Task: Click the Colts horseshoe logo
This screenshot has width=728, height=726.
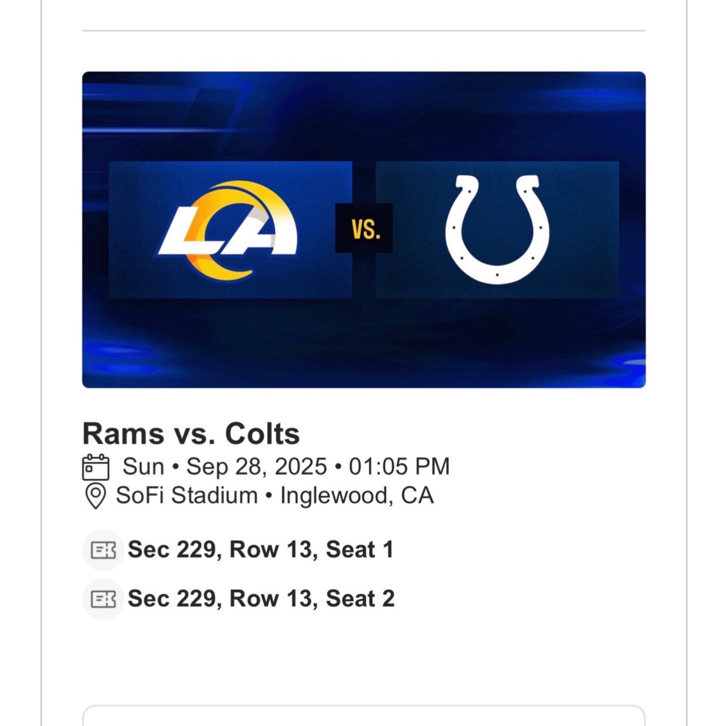Action: (497, 230)
